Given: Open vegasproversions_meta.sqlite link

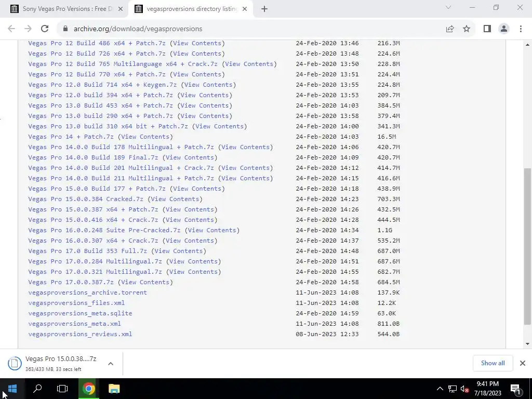Looking at the screenshot, I should [x=80, y=313].
